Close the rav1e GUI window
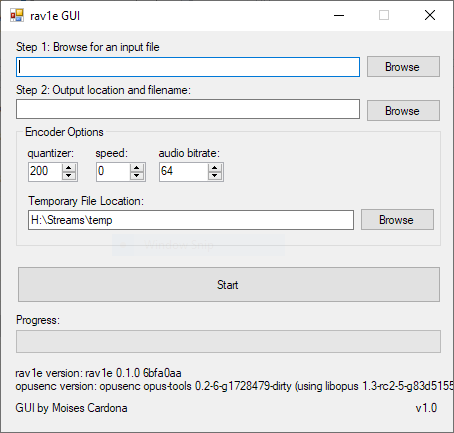The height and width of the screenshot is (433, 454). click(430, 15)
